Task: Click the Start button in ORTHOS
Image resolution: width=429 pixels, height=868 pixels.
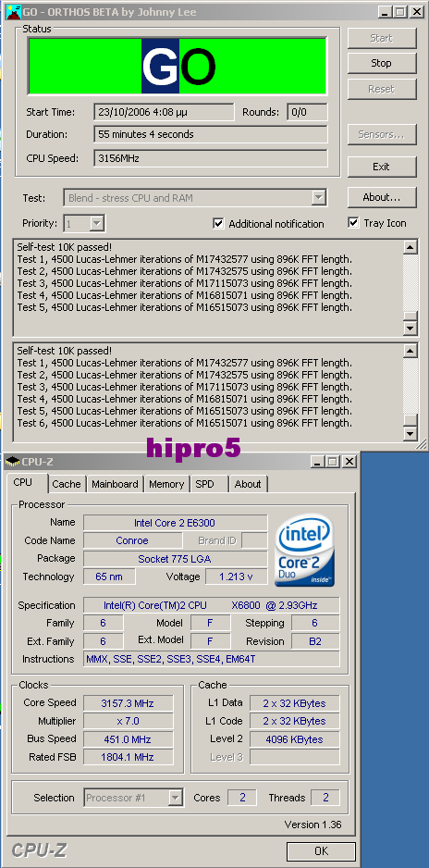Action: point(382,38)
